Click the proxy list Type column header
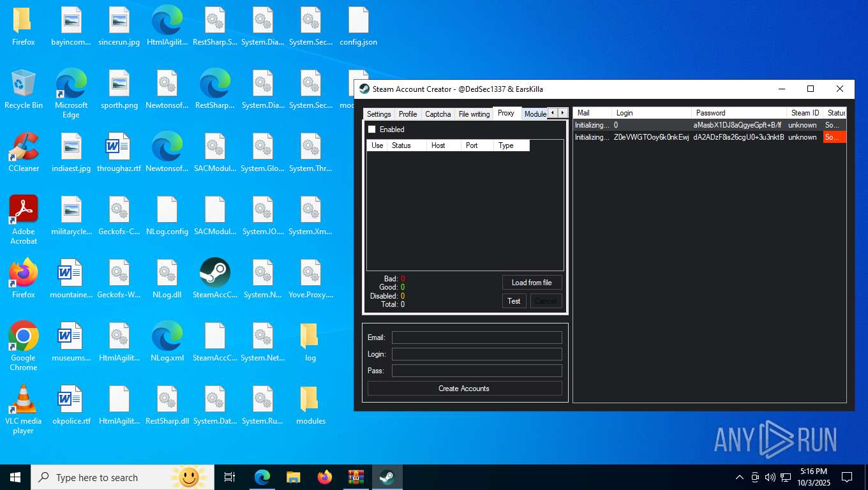Screen dimensions: 868x490 (x=512, y=145)
